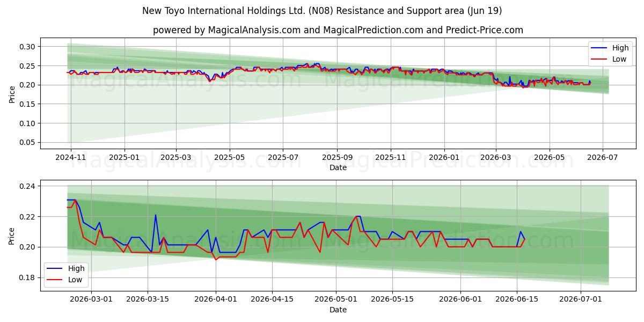Click the chart title mentioning New Toyo International Holdings
This screenshot has width=644, height=322.
coord(322,11)
